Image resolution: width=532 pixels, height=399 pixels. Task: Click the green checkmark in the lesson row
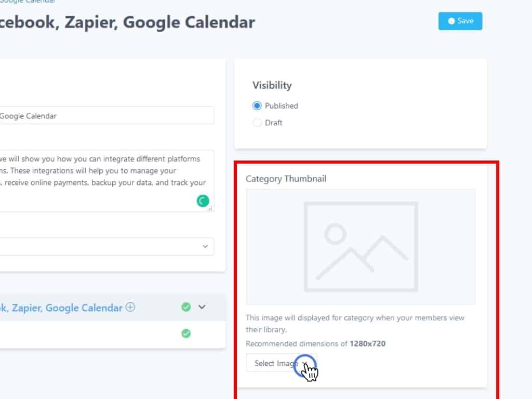tap(186, 334)
